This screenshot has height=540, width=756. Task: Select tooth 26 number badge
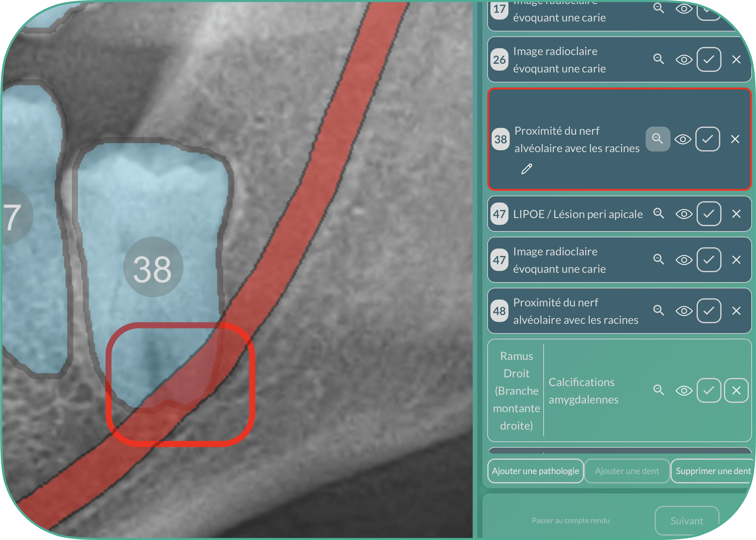[499, 59]
